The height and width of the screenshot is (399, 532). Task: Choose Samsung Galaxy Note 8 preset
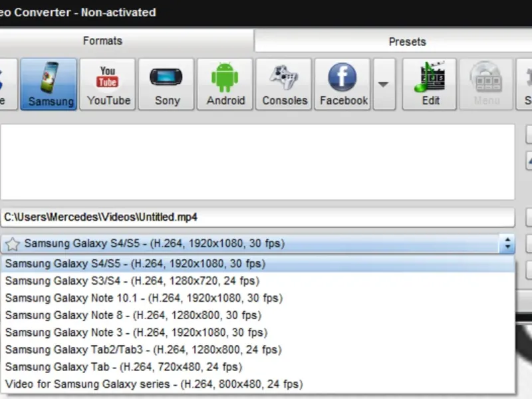258,315
